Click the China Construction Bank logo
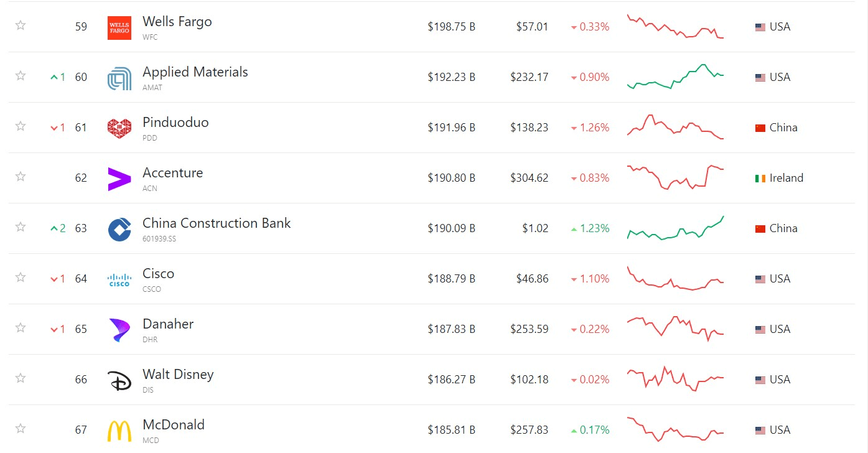Screen dimensions: 868x453 coord(119,229)
